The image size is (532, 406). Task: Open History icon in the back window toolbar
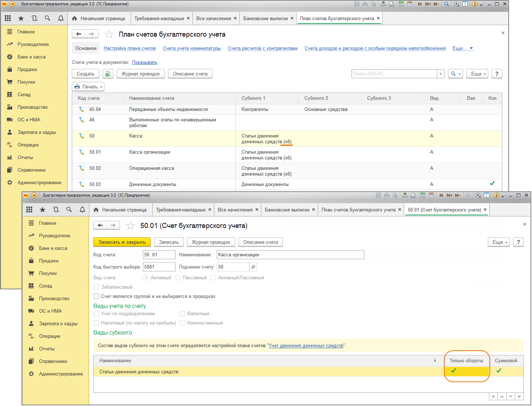[x=34, y=18]
